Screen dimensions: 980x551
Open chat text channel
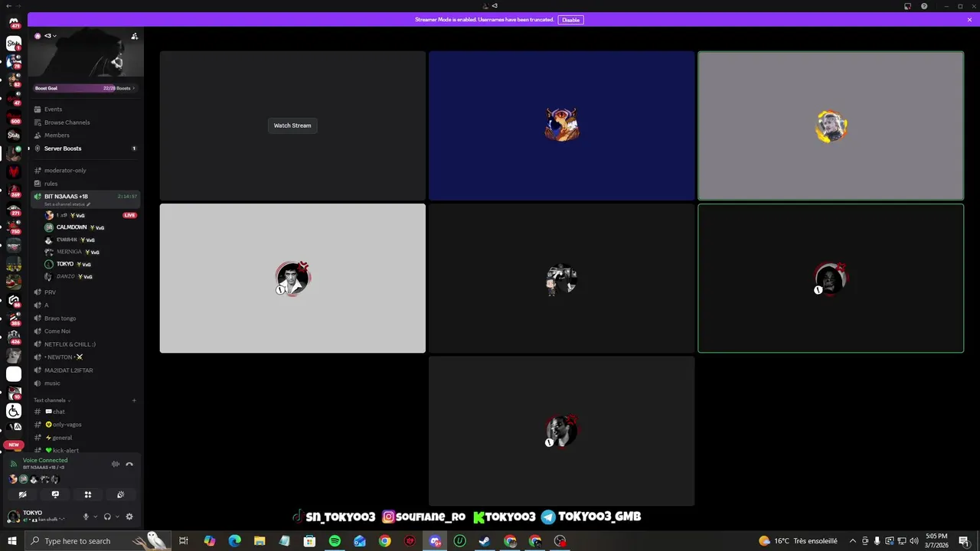click(x=85, y=412)
